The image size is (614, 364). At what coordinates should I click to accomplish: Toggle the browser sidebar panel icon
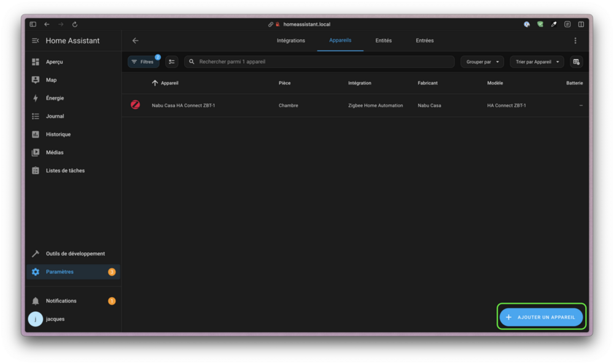click(33, 25)
